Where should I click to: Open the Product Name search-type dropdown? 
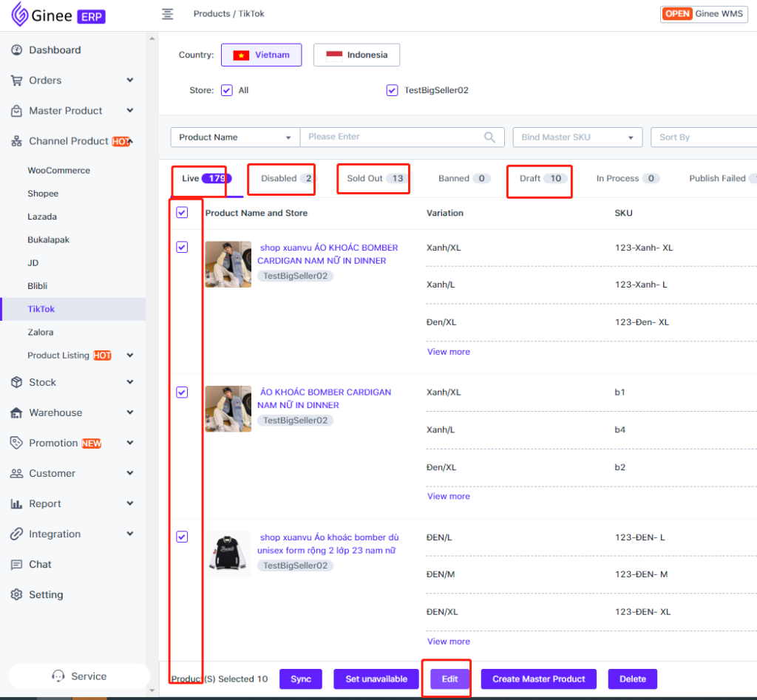tap(235, 137)
